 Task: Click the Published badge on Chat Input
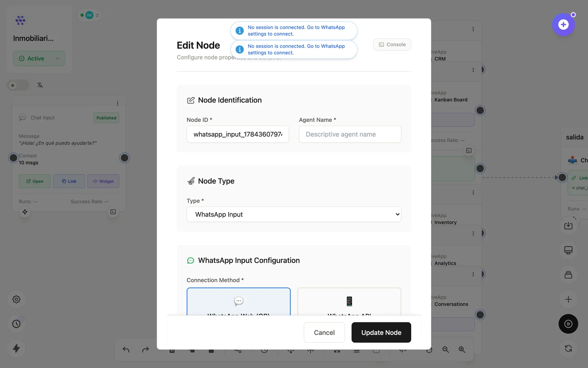click(106, 118)
